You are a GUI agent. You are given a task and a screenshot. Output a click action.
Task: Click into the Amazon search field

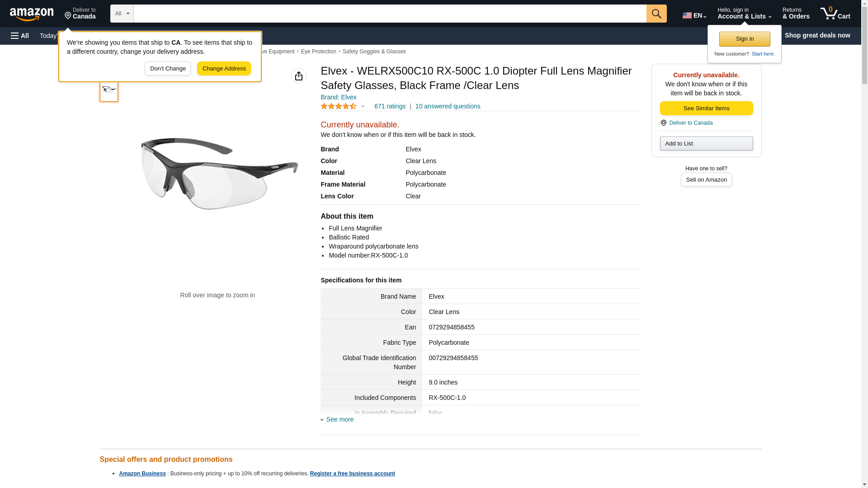(x=390, y=14)
